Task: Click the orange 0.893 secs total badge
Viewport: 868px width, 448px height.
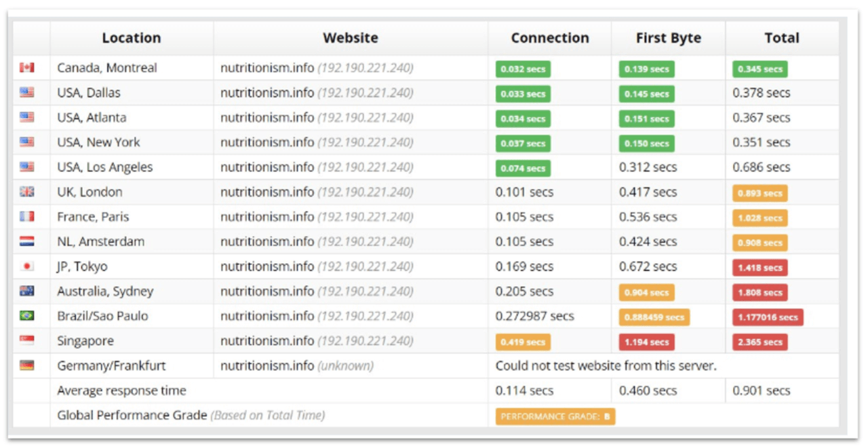Action: 760,193
